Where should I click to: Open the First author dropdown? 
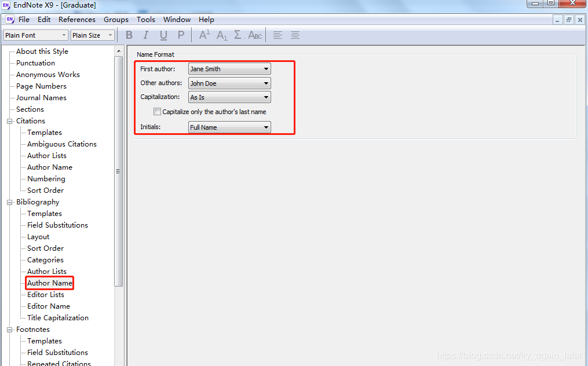point(229,68)
